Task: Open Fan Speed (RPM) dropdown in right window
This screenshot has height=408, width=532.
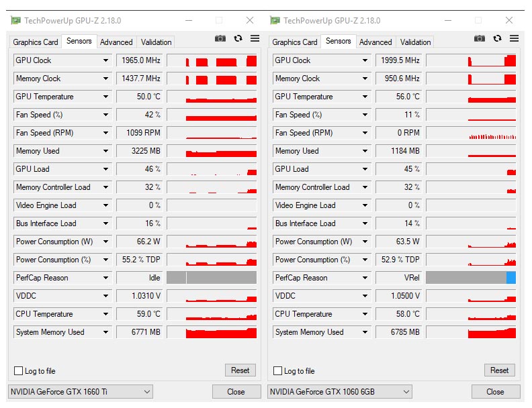Action: (365, 133)
